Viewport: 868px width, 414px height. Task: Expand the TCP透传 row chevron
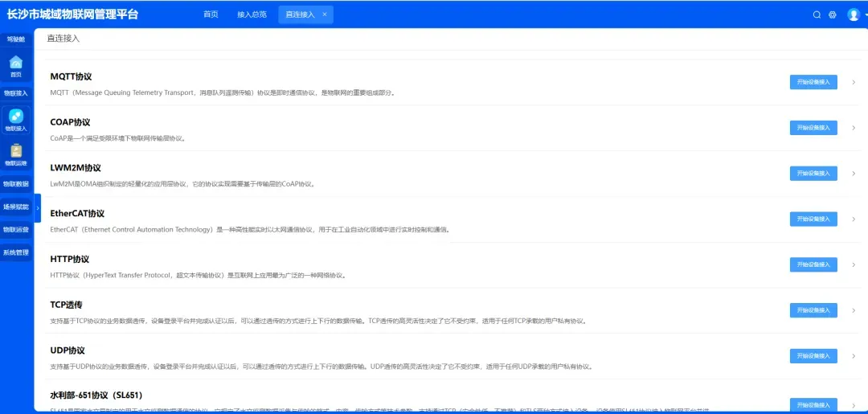click(854, 310)
